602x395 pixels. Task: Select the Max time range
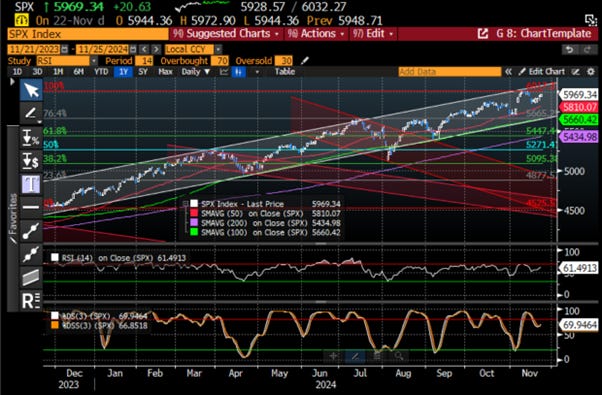tap(165, 72)
